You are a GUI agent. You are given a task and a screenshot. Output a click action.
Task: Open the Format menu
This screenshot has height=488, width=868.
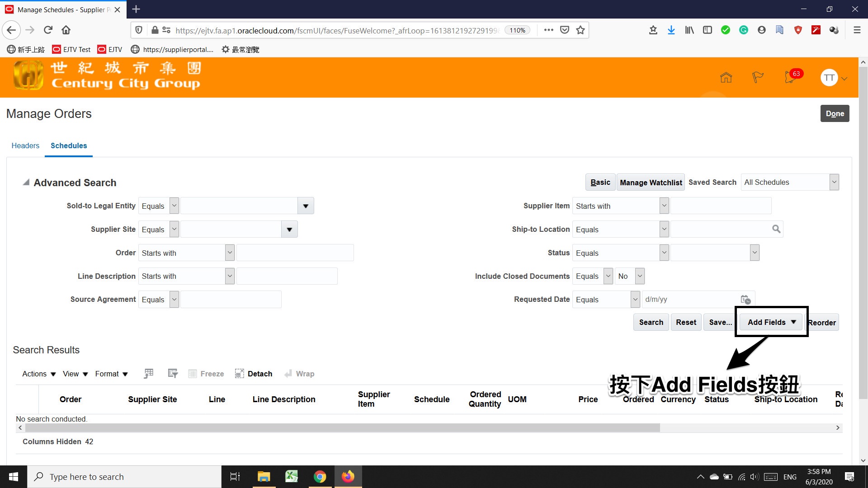click(x=111, y=374)
